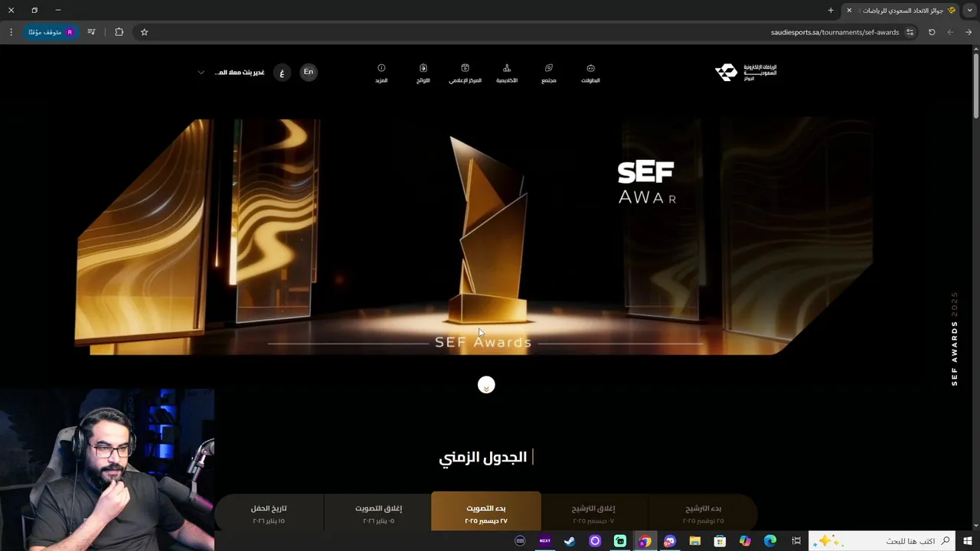Open the Chrome media control icon
This screenshot has width=980, height=551.
click(92, 32)
